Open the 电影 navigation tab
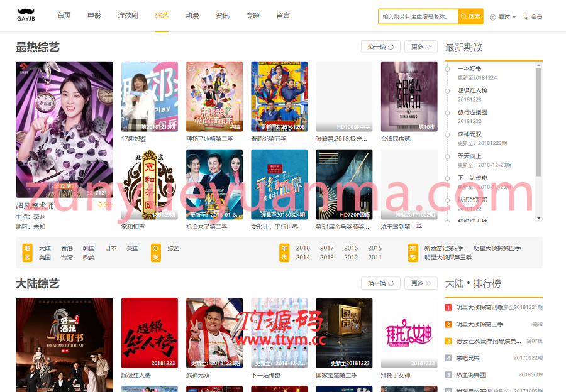566x392 pixels. click(94, 16)
